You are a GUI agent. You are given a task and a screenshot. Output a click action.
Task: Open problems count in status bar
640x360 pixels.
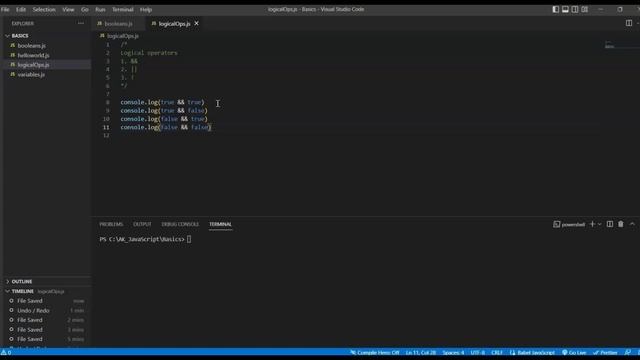pos(6,353)
